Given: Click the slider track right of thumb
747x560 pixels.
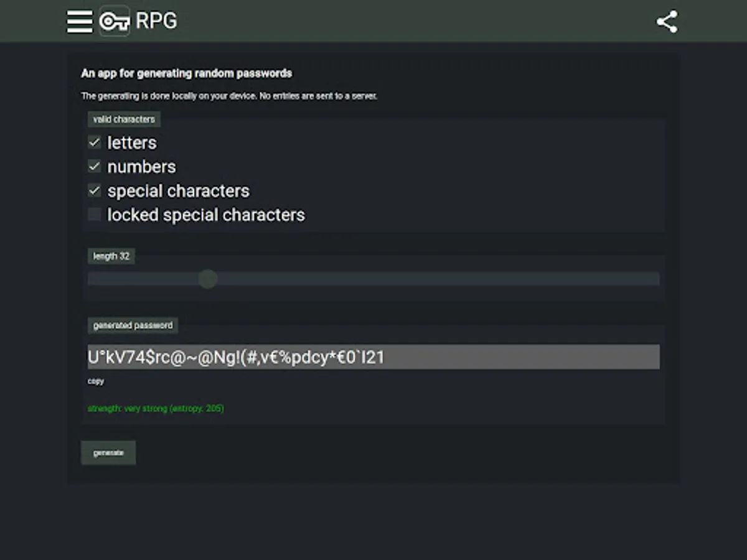Looking at the screenshot, I should coord(436,279).
